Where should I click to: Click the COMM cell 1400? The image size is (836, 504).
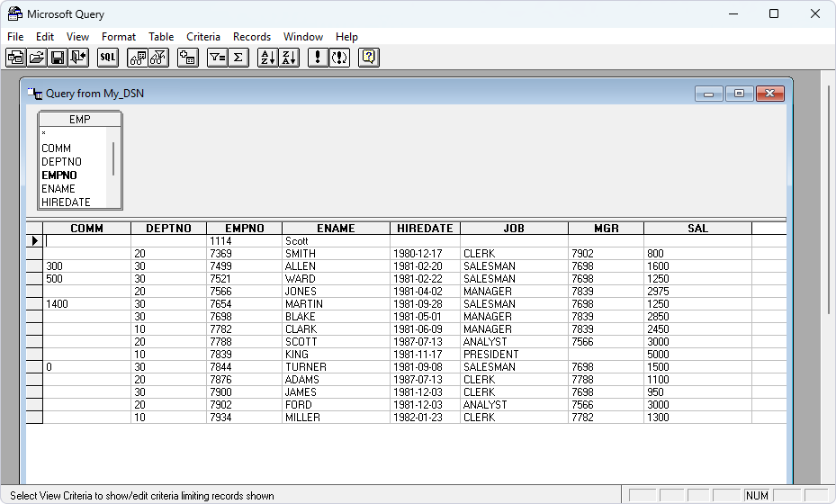pyautogui.click(x=87, y=304)
